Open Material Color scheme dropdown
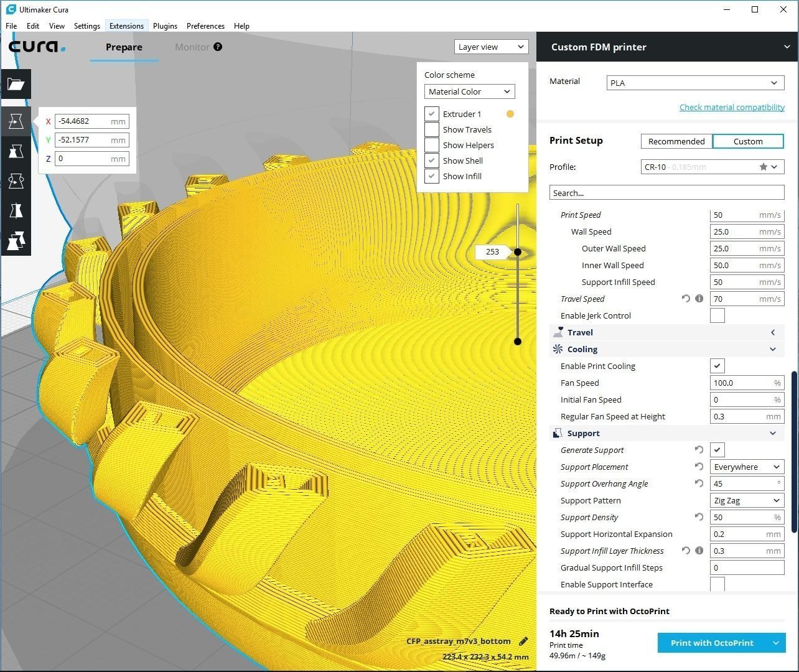 coord(470,91)
